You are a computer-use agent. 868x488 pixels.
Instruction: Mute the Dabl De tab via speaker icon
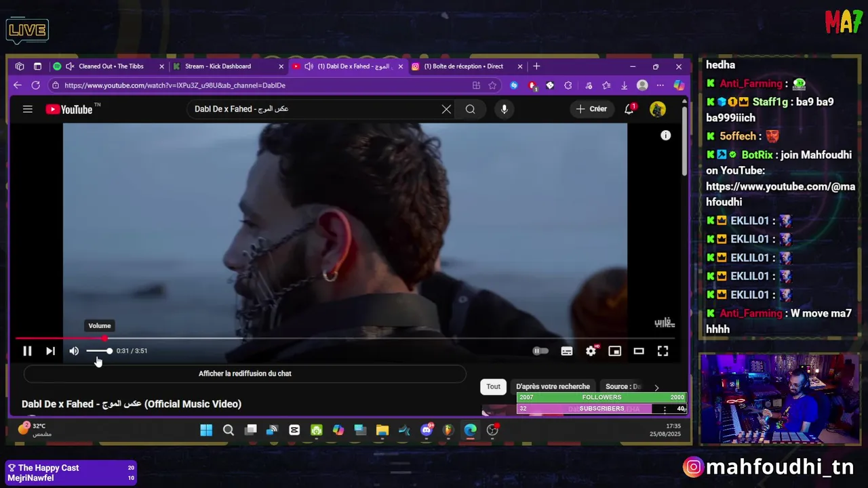coord(309,66)
